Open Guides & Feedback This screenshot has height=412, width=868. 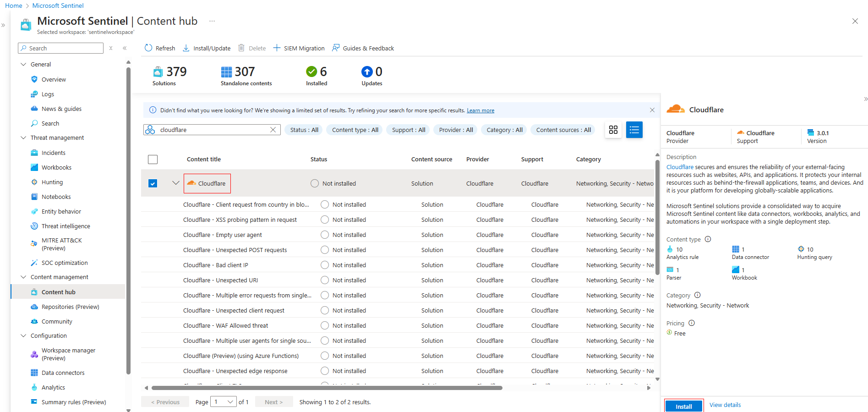363,48
